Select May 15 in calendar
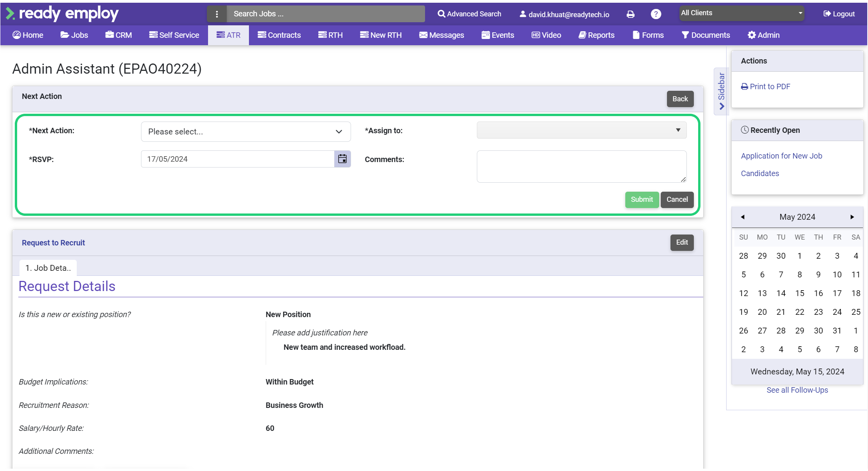868x471 pixels. 799,293
